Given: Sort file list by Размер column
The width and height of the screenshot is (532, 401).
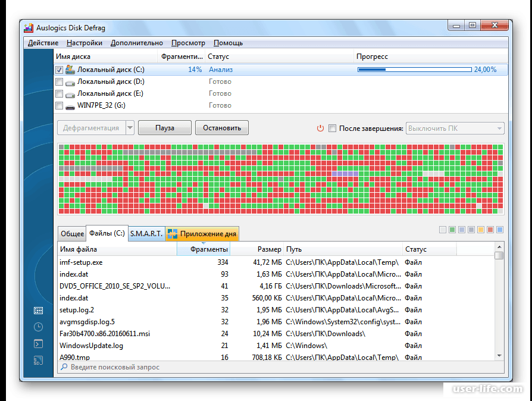Looking at the screenshot, I should tap(257, 249).
